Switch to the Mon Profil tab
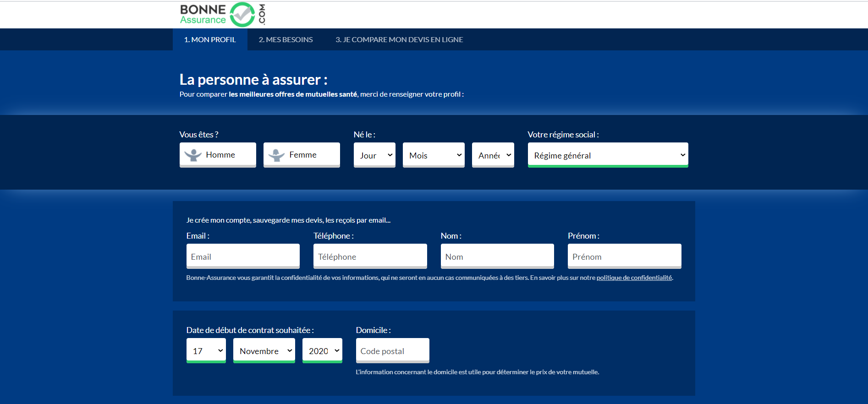 pyautogui.click(x=210, y=40)
